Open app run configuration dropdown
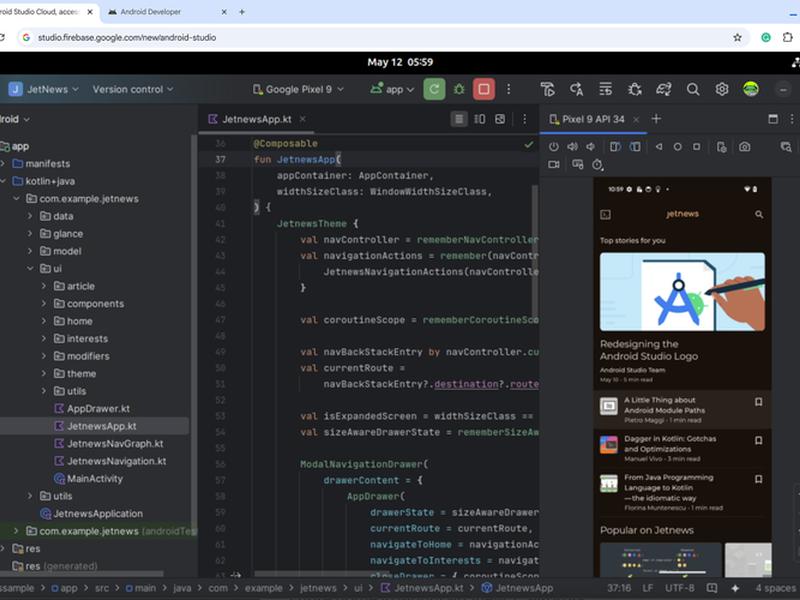Image resolution: width=800 pixels, height=600 pixels. (x=392, y=89)
